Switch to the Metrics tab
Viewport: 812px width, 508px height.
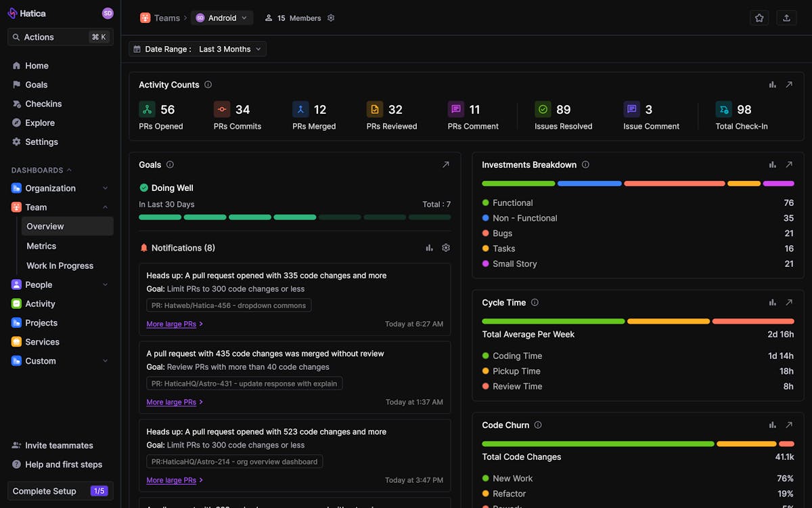41,246
